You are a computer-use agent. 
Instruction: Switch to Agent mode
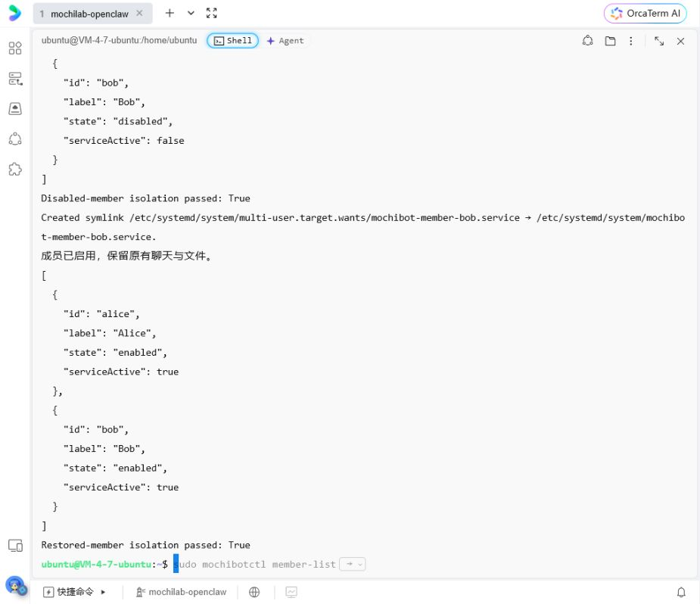285,41
